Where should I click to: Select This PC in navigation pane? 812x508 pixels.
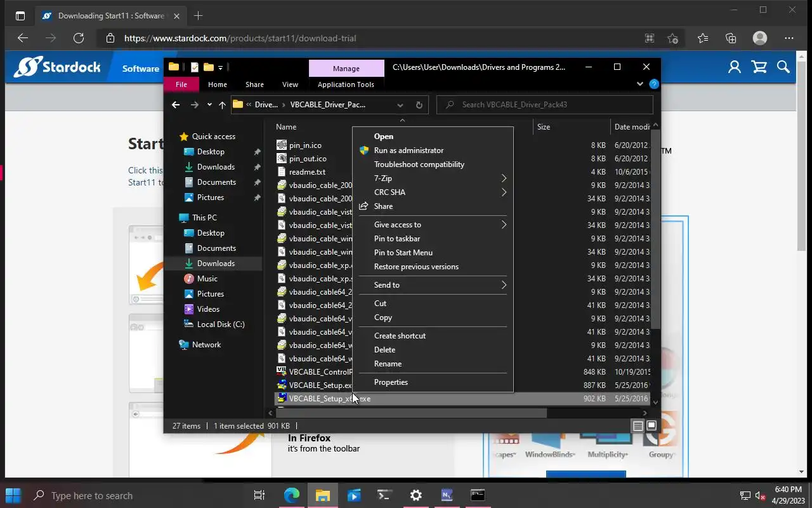tap(204, 218)
